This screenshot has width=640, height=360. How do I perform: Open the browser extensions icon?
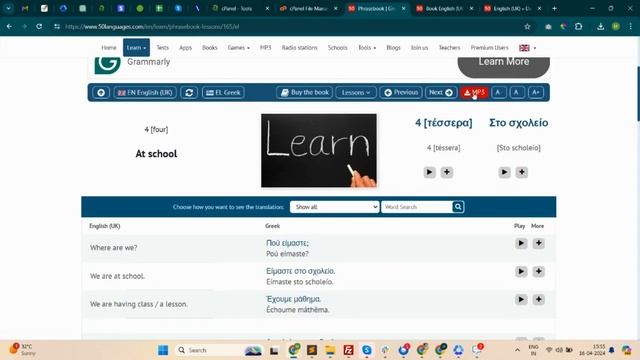tap(578, 27)
